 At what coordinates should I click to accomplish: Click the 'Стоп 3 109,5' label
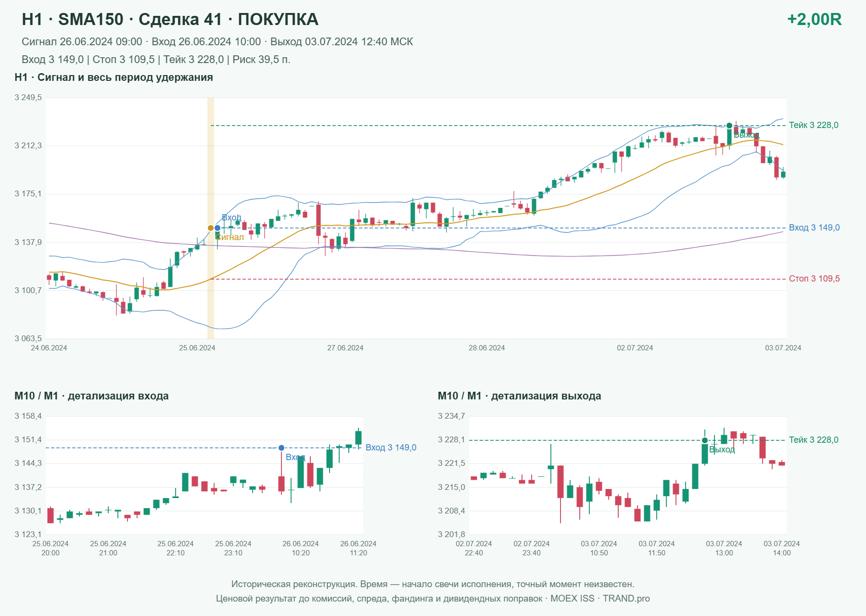[814, 279]
